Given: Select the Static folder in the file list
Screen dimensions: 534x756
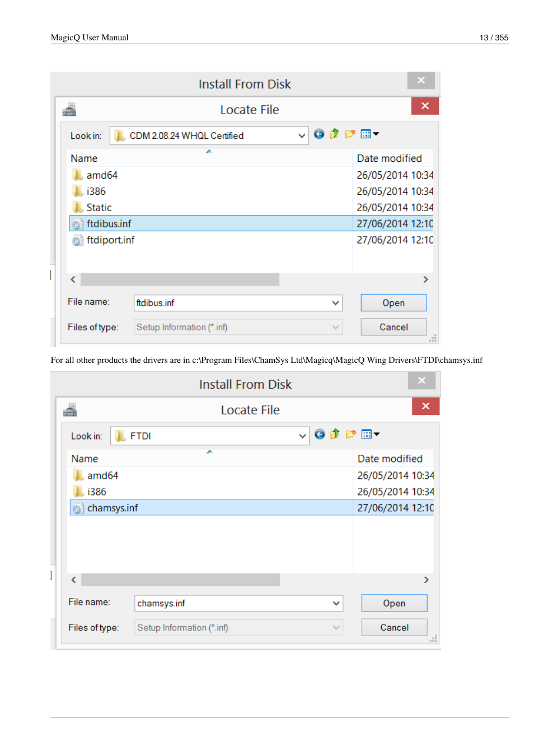Looking at the screenshot, I should tap(99, 208).
